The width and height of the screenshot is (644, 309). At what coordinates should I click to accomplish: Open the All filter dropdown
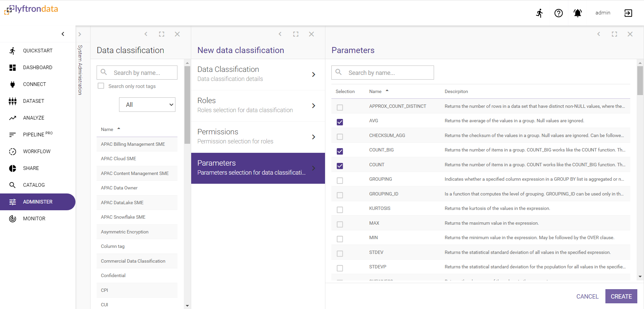pyautogui.click(x=147, y=105)
